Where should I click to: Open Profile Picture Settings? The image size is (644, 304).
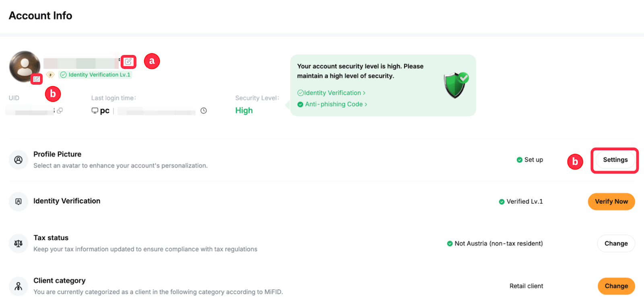(x=615, y=160)
